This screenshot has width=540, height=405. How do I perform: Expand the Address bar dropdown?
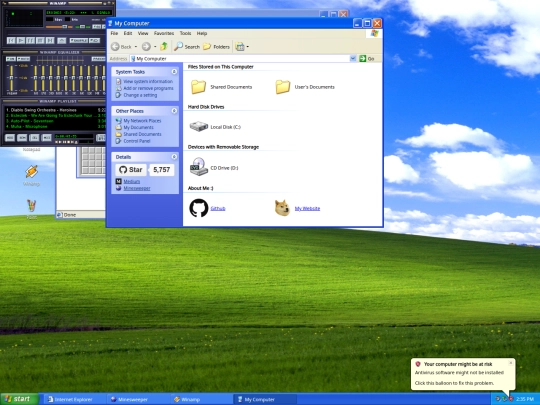pyautogui.click(x=353, y=59)
